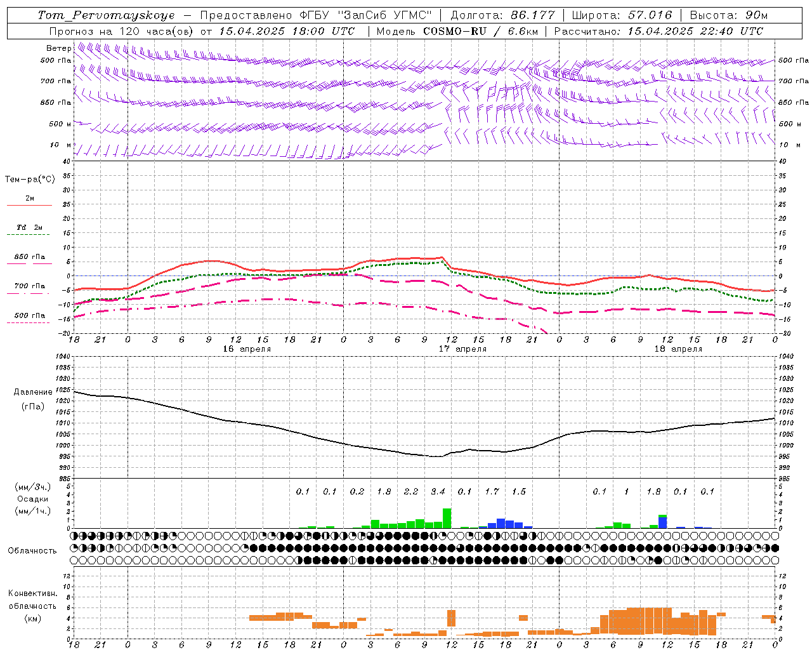This screenshot has height=650, width=812.
Task: Click the forecast length Прогноз на 120 часа(ов)
Action: [x=122, y=31]
